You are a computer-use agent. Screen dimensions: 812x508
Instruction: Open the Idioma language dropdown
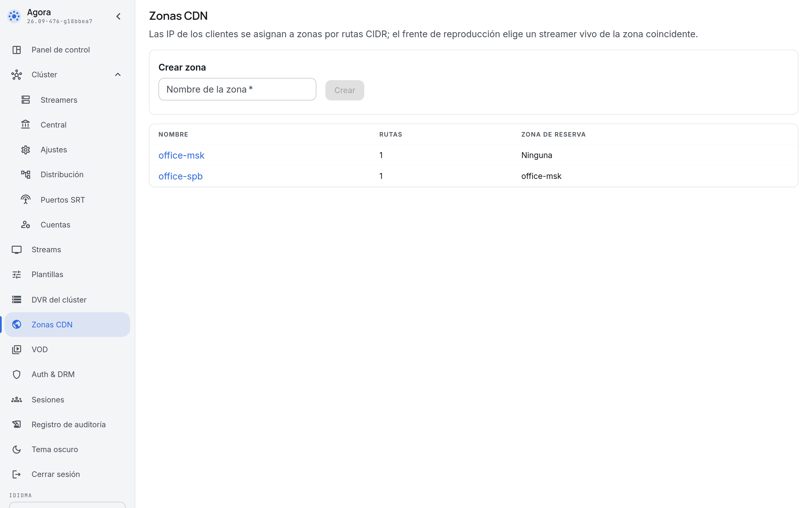tap(67, 505)
